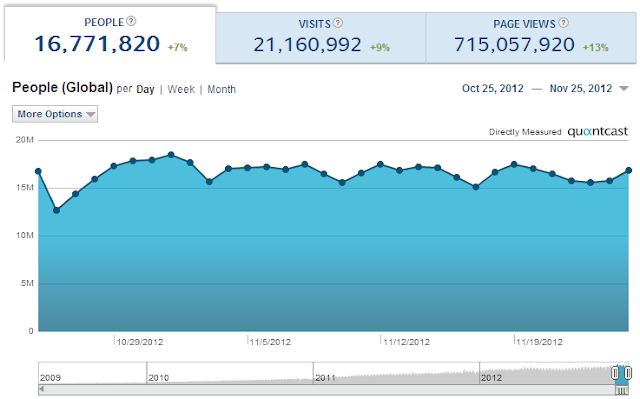
Task: Click the timeline scrollbar thumb grip
Action: click(x=622, y=390)
